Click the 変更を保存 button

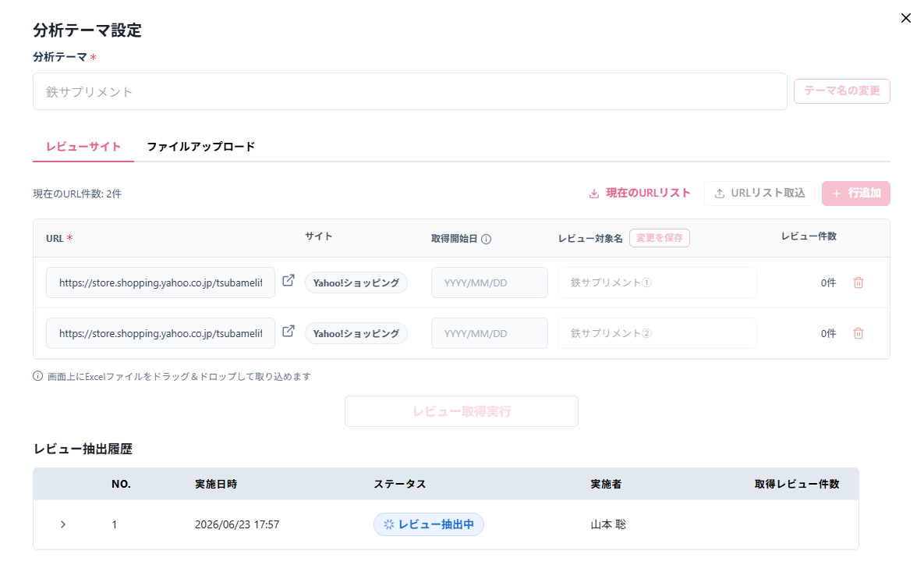pyautogui.click(x=660, y=238)
